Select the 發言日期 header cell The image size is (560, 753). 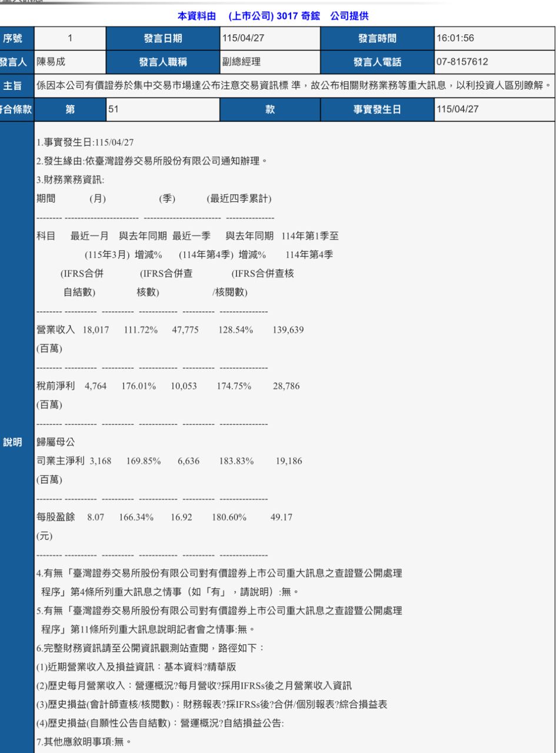click(x=162, y=39)
